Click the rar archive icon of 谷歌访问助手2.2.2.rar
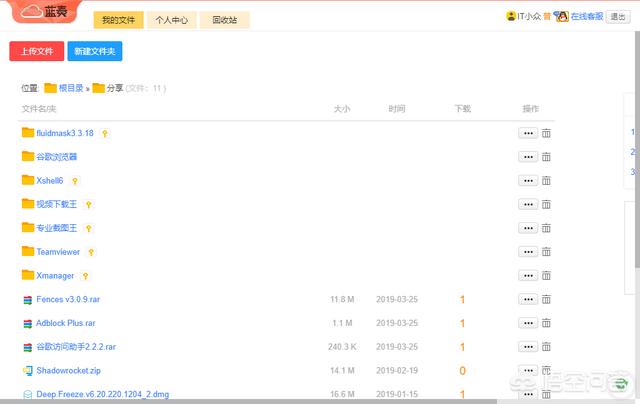 [x=27, y=347]
